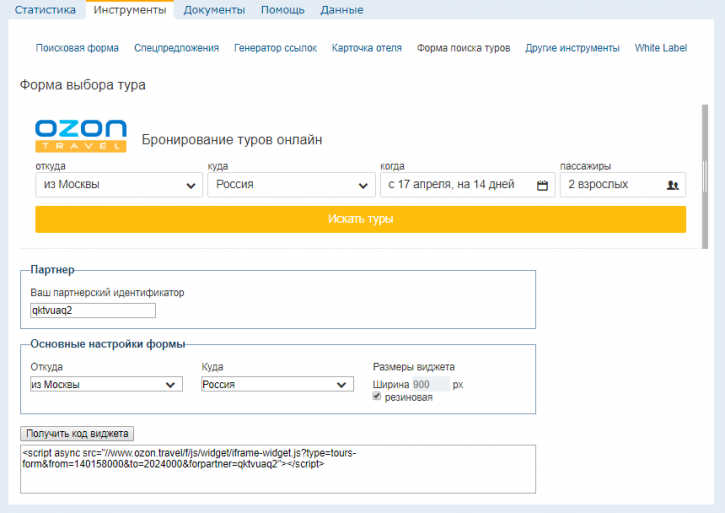Expand the куда dropdown in widget preview
The height and width of the screenshot is (513, 725).
tap(291, 185)
